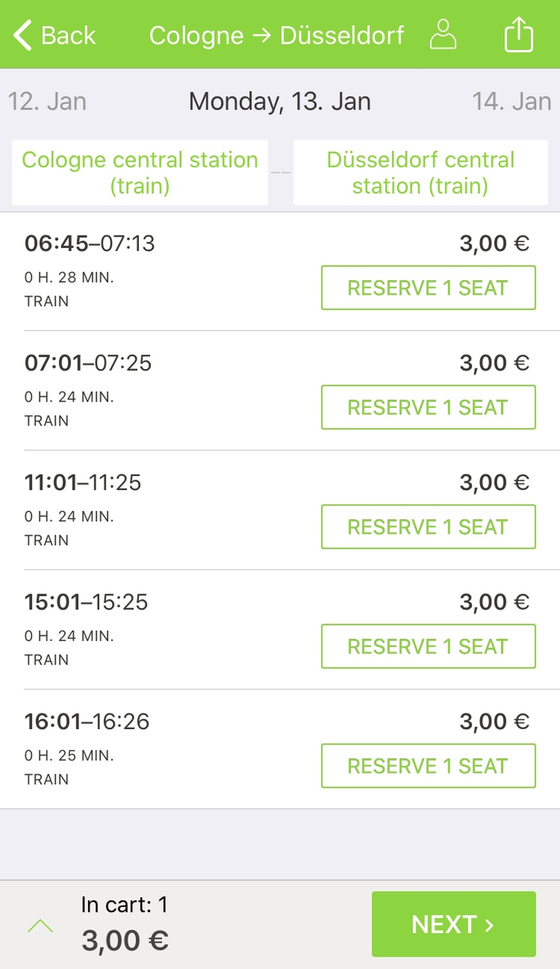Change arrival Düsseldorf central station
This screenshot has width=560, height=969.
(x=420, y=173)
